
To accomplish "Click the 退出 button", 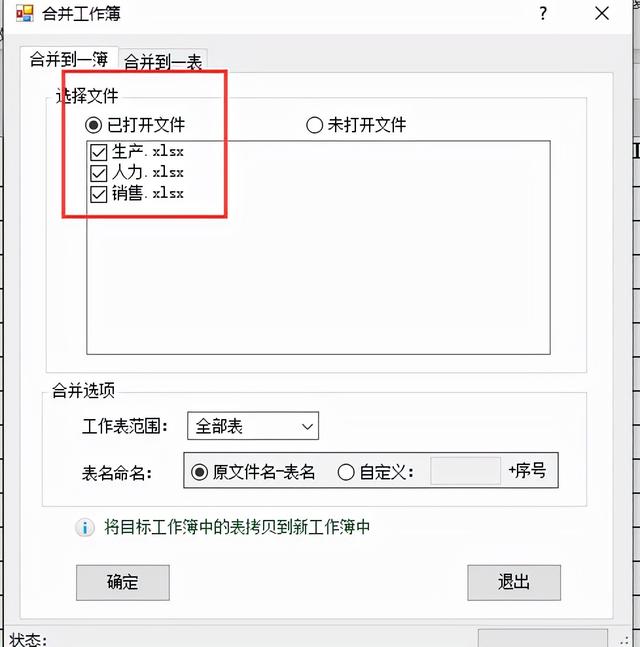I will 514,582.
